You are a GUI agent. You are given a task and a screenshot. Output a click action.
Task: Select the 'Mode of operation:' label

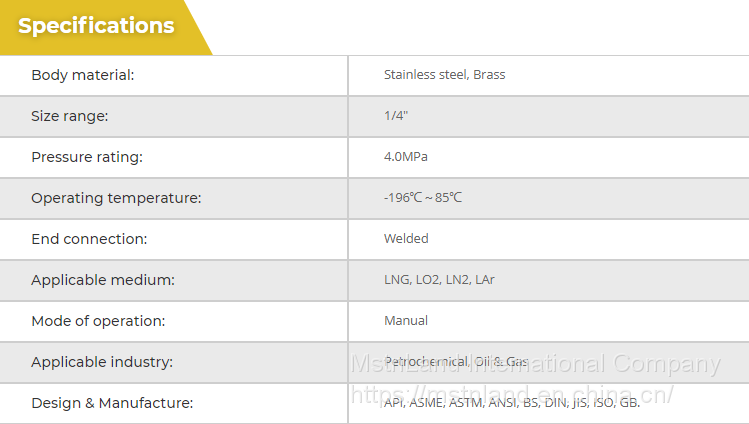[x=98, y=321]
